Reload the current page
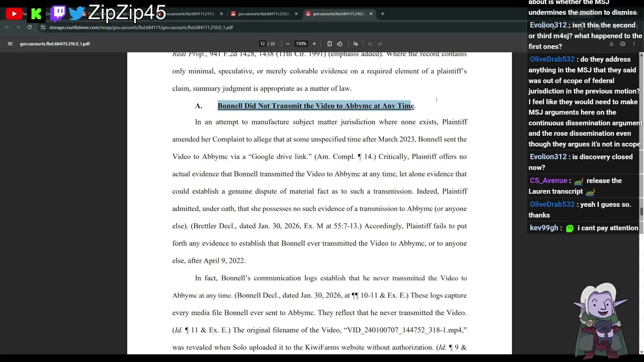Screen dimensions: 644x362 [x=30, y=27]
